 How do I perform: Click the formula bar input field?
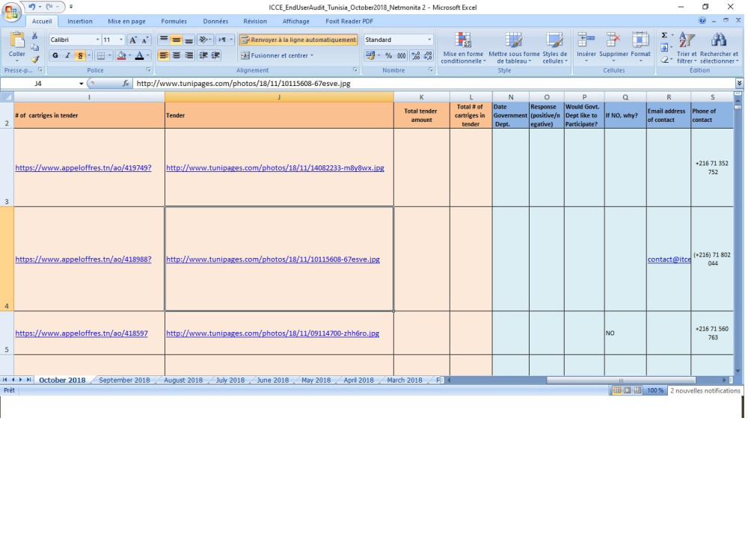click(x=434, y=84)
